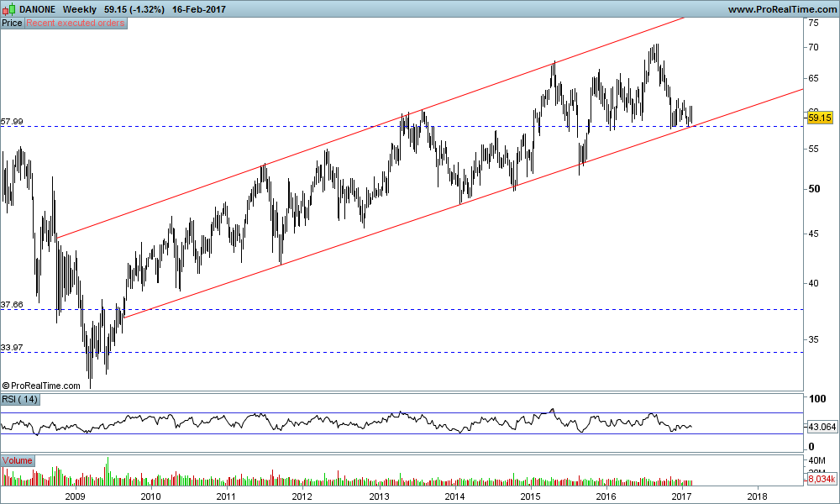This screenshot has width=840, height=504.
Task: Click the Weekly timeframe label
Action: [79, 9]
